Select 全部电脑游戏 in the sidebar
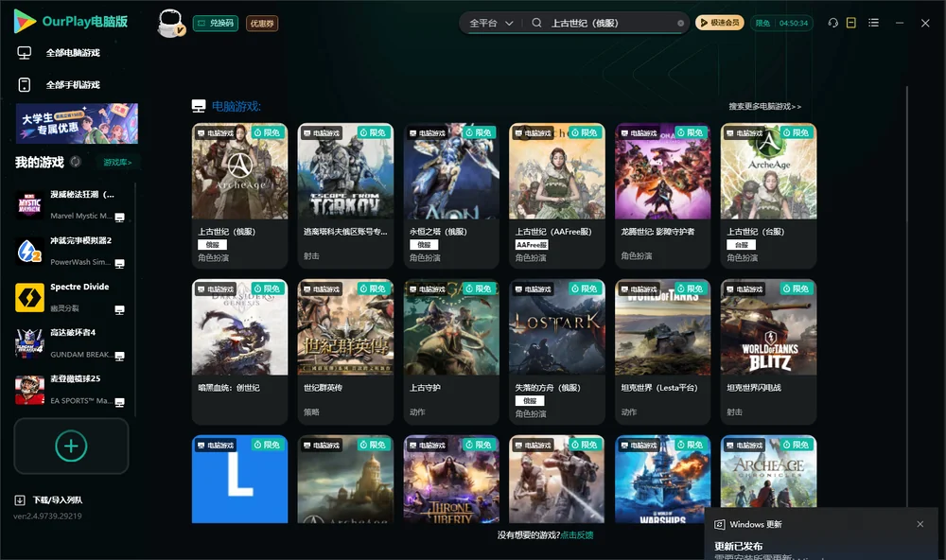This screenshot has height=560, width=946. pos(73,53)
